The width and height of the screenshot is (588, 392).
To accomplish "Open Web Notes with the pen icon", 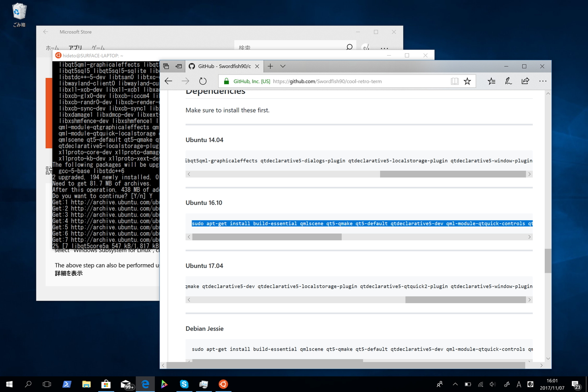I will (x=508, y=81).
